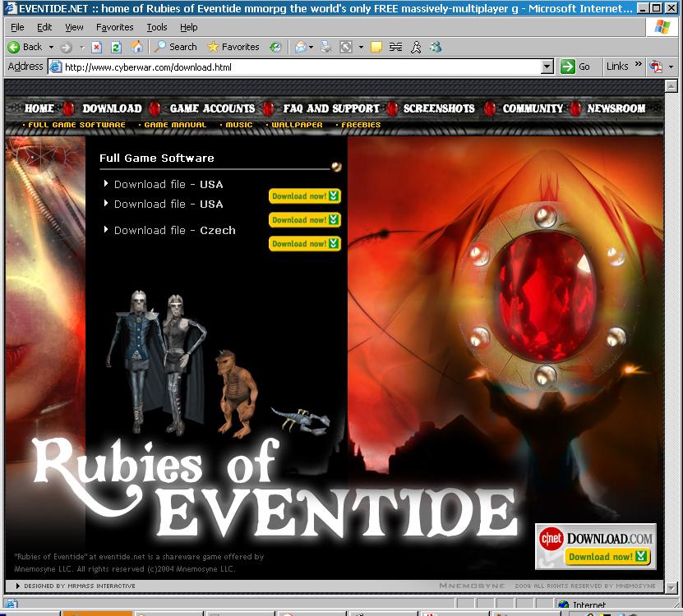Click the cnet red logo circle
Viewport: 683px width, 616px height.
(551, 539)
